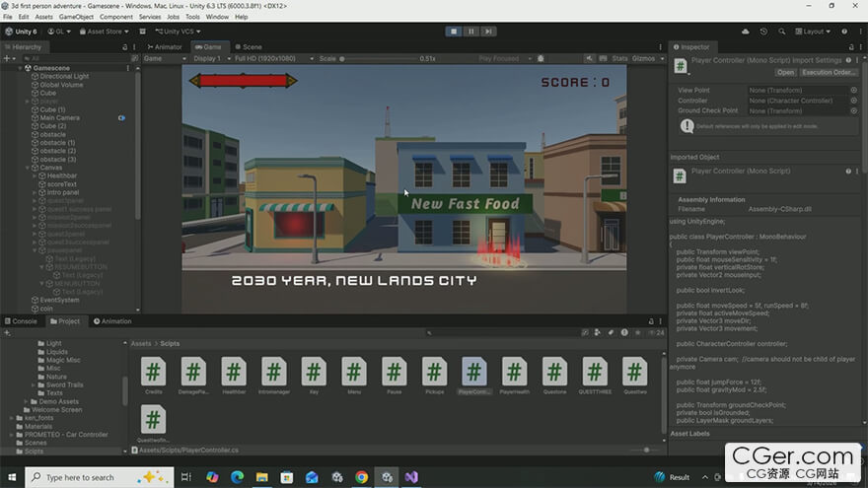Toggle the Hierarchy panel lock
Image resolution: width=868 pixels, height=488 pixels.
[x=125, y=46]
